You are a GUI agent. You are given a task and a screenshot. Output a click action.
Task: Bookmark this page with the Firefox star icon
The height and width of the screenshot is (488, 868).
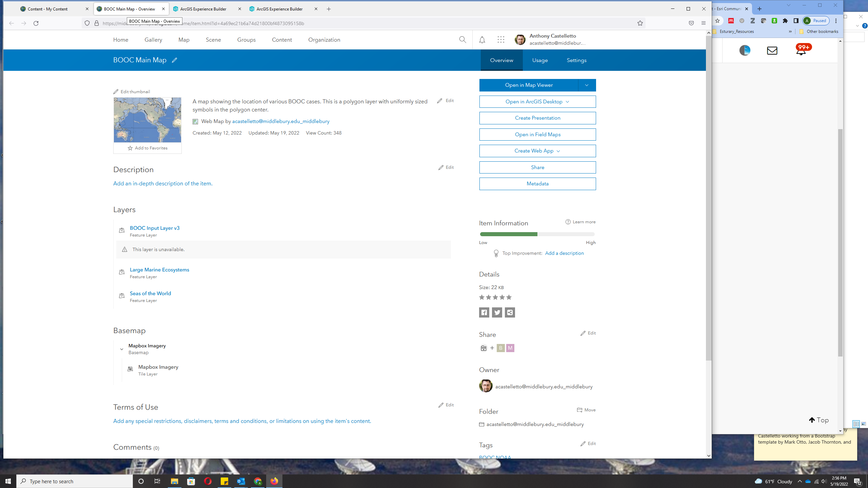[640, 23]
